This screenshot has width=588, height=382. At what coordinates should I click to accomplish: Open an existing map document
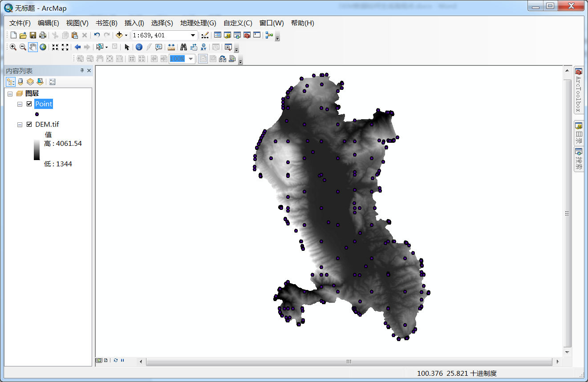(23, 35)
